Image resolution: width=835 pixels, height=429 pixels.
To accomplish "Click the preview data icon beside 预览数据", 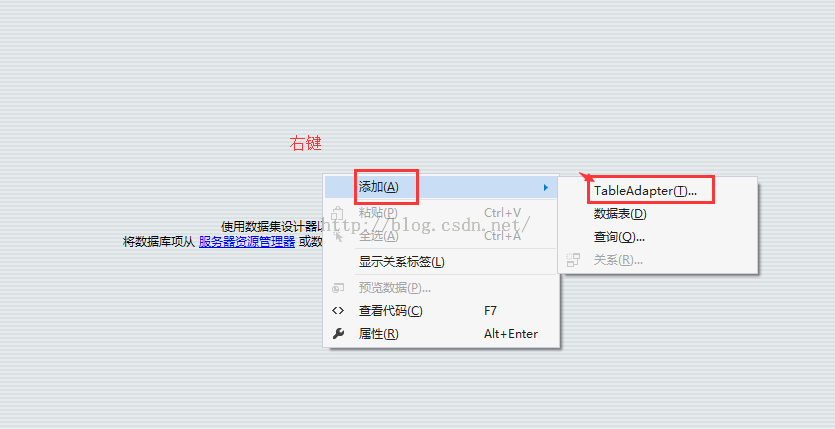I will pos(338,288).
